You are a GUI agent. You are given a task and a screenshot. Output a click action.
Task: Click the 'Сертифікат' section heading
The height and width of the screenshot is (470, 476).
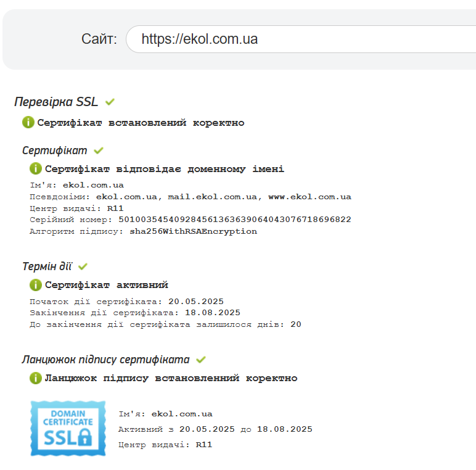(55, 150)
